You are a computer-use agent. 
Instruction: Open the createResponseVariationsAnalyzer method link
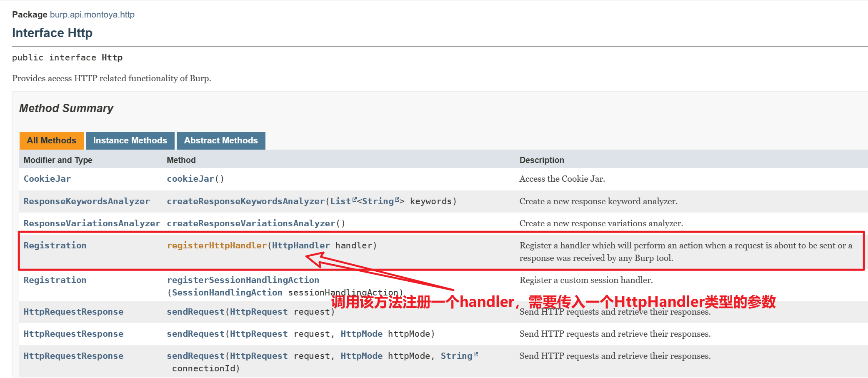coord(251,223)
